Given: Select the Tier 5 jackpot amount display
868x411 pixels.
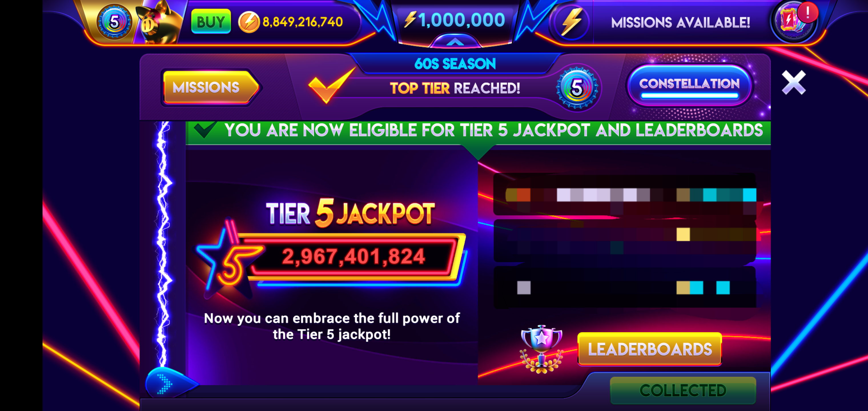Looking at the screenshot, I should click(x=353, y=257).
